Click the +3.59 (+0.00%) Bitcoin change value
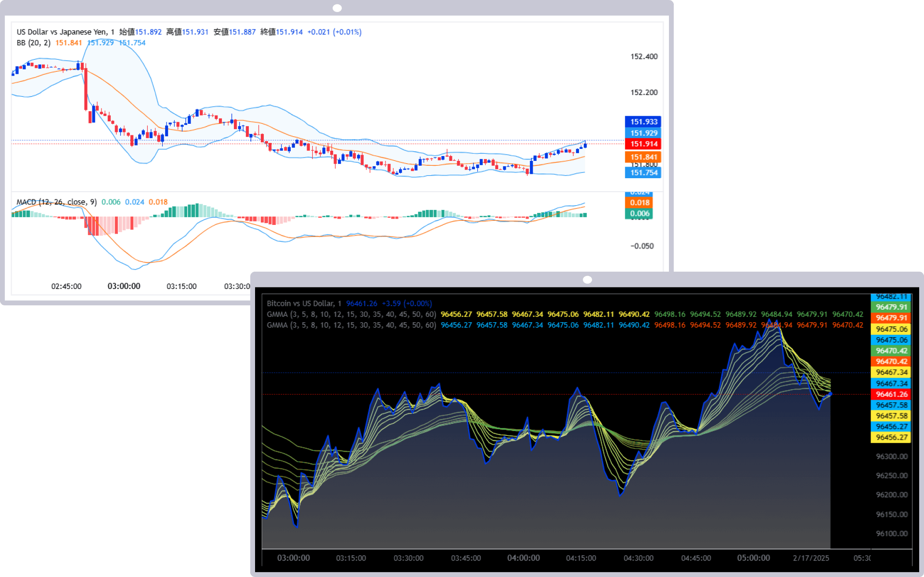924x577 pixels. [x=407, y=303]
